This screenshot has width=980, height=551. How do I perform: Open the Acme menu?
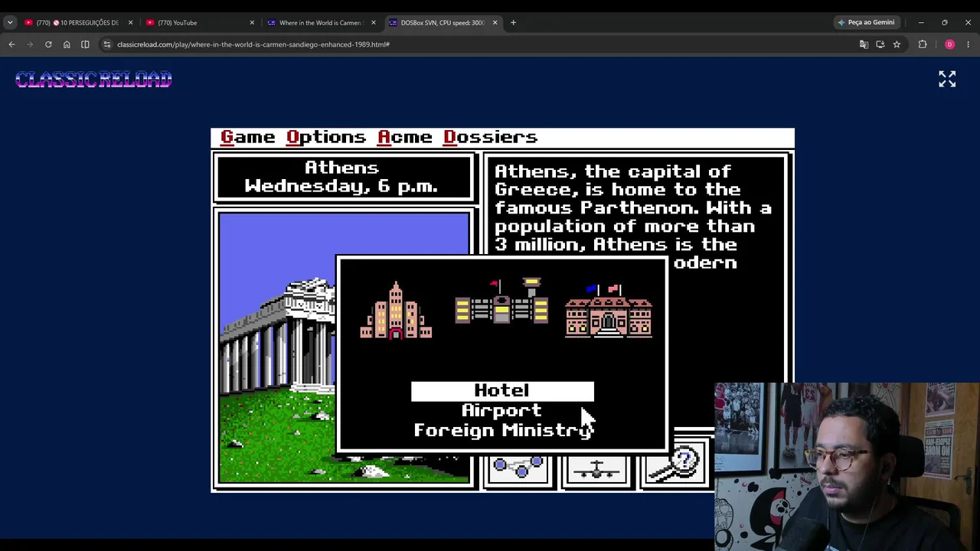tap(404, 137)
